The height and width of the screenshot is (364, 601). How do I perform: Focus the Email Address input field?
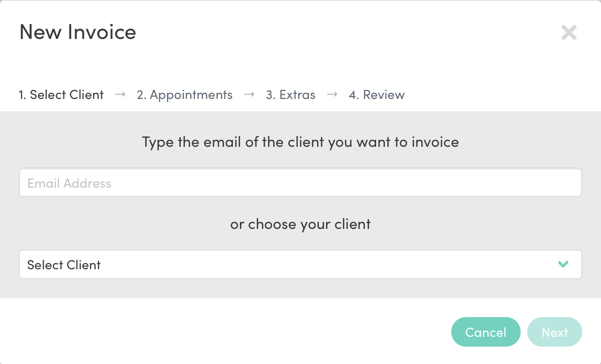coord(300,182)
